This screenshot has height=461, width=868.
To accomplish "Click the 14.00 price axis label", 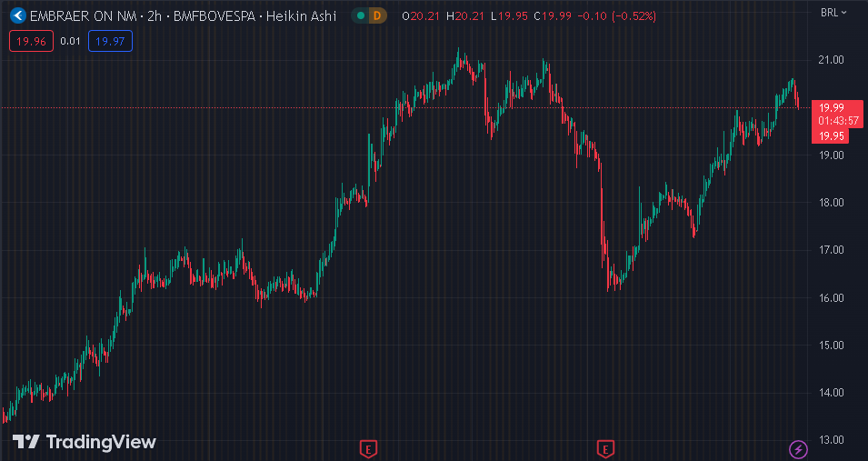I will (x=831, y=392).
